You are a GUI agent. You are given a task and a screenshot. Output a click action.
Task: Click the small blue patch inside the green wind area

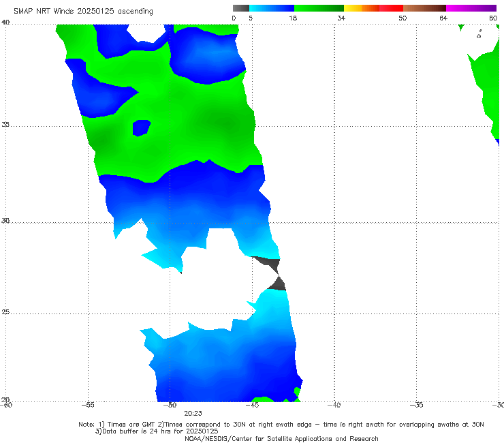point(142,128)
